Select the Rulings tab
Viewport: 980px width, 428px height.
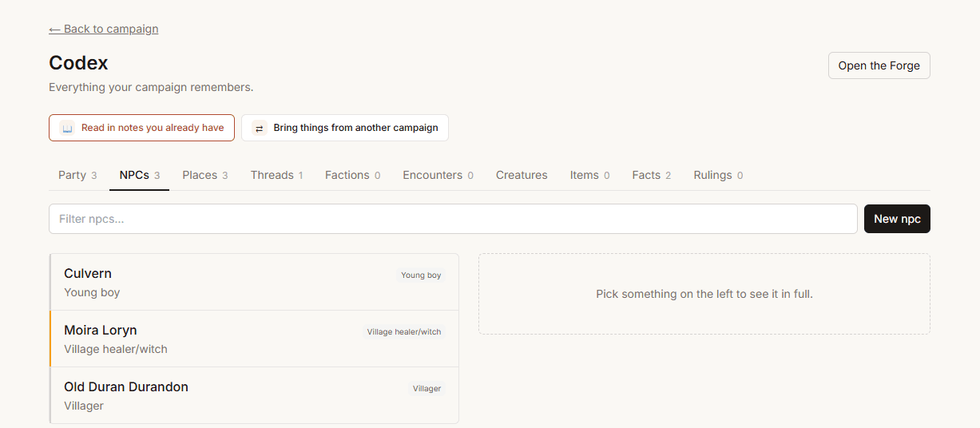[x=718, y=175]
